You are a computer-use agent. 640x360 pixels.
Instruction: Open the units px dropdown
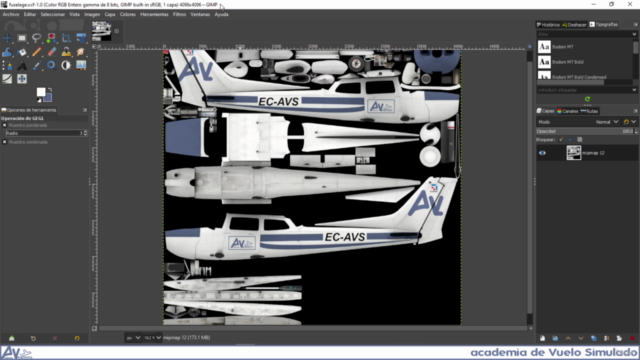click(133, 338)
